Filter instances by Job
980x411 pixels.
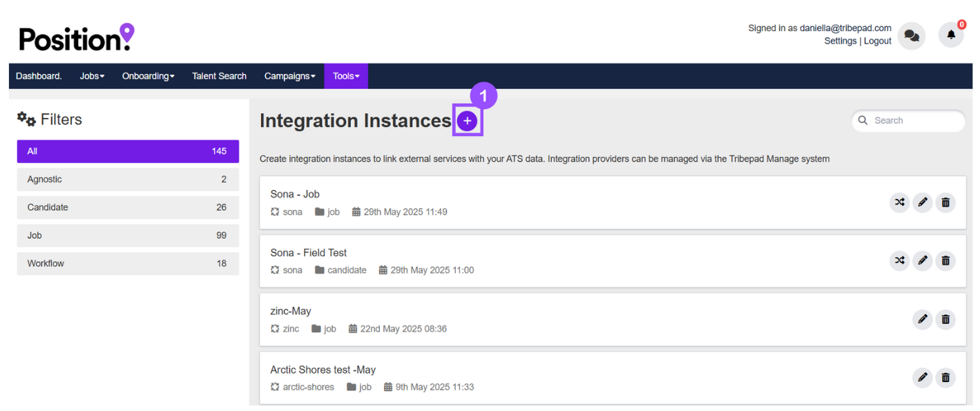tap(128, 236)
